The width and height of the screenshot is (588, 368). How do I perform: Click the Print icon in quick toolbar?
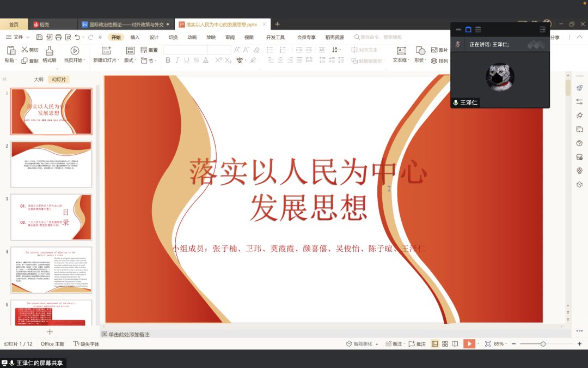tap(58, 38)
